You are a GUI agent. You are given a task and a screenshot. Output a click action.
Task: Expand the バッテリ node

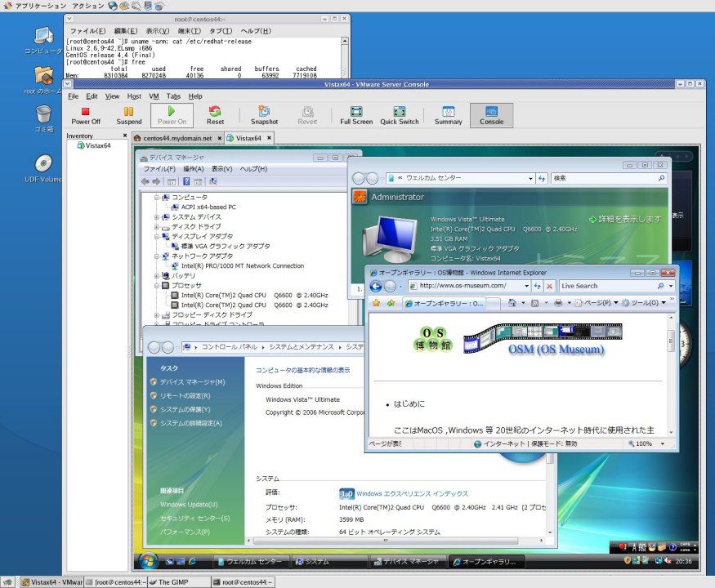click(x=156, y=276)
